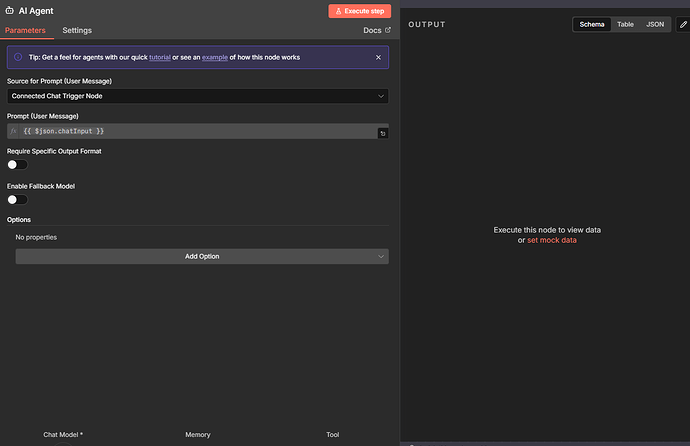Click the No properties text
Screen dimensions: 690x446
pos(36,237)
